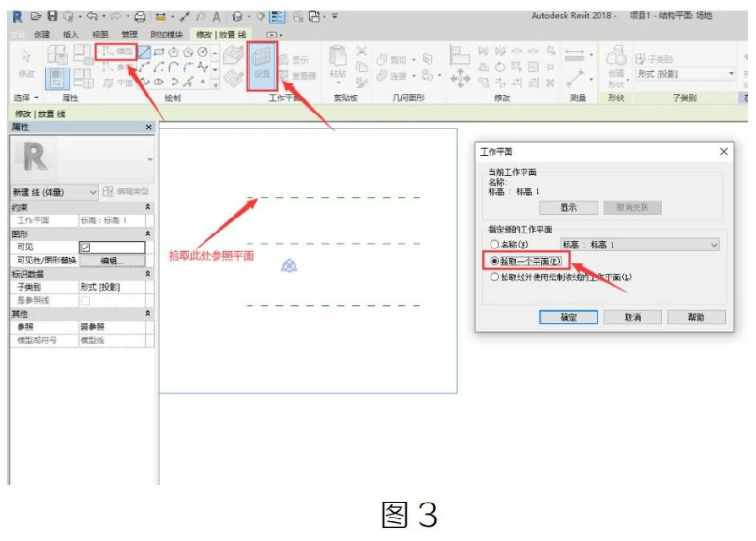
Task: Collapse the 图形 section chevron
Action: pos(148,233)
